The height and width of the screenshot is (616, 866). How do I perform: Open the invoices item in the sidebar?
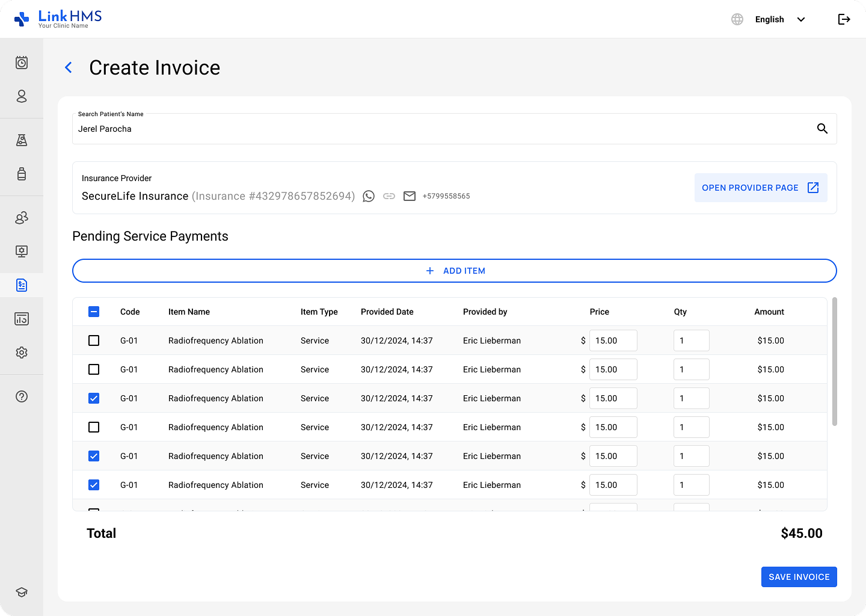point(22,285)
